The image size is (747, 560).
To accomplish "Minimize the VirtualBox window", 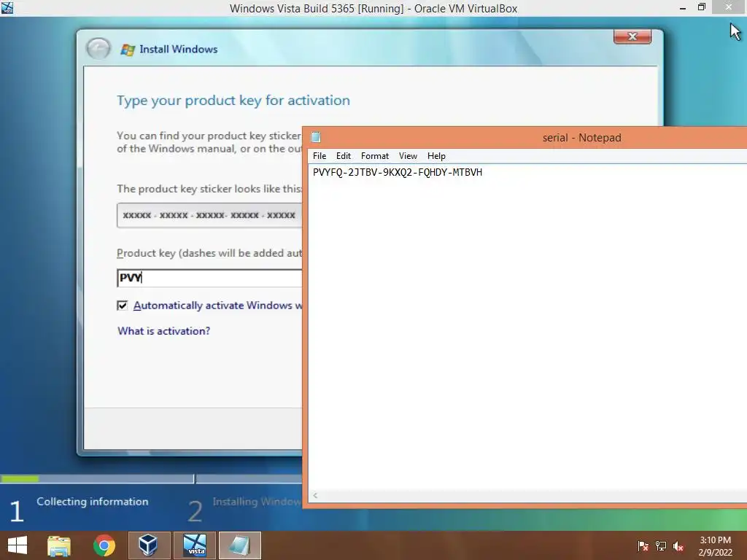I will tap(683, 7).
